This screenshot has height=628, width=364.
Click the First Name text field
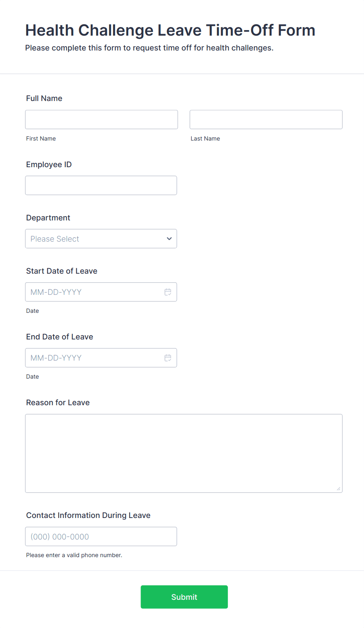click(101, 120)
